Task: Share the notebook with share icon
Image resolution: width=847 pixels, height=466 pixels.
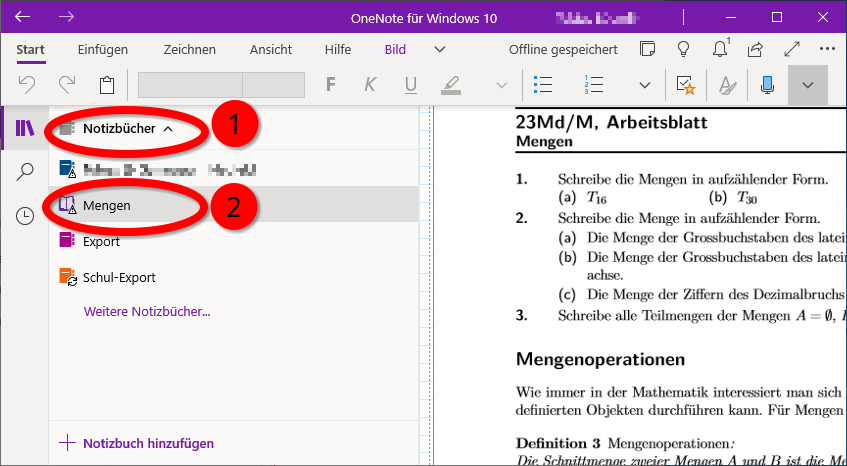Action: point(755,49)
